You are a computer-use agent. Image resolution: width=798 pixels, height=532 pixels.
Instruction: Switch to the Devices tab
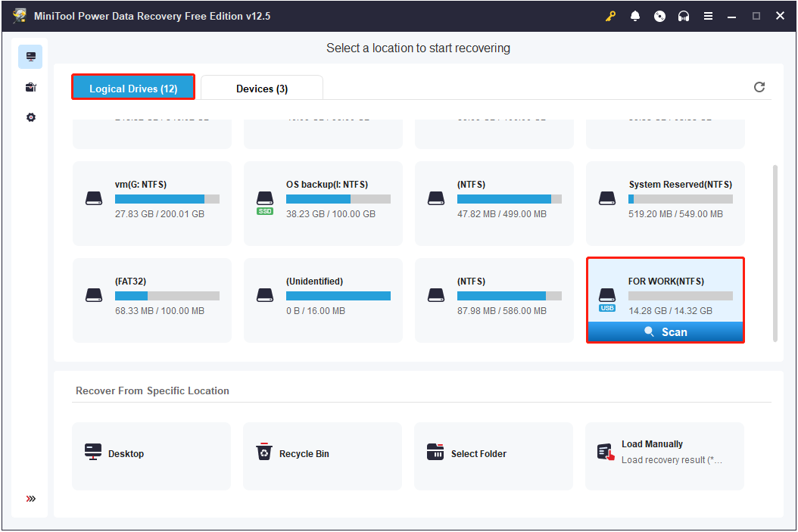pyautogui.click(x=261, y=88)
